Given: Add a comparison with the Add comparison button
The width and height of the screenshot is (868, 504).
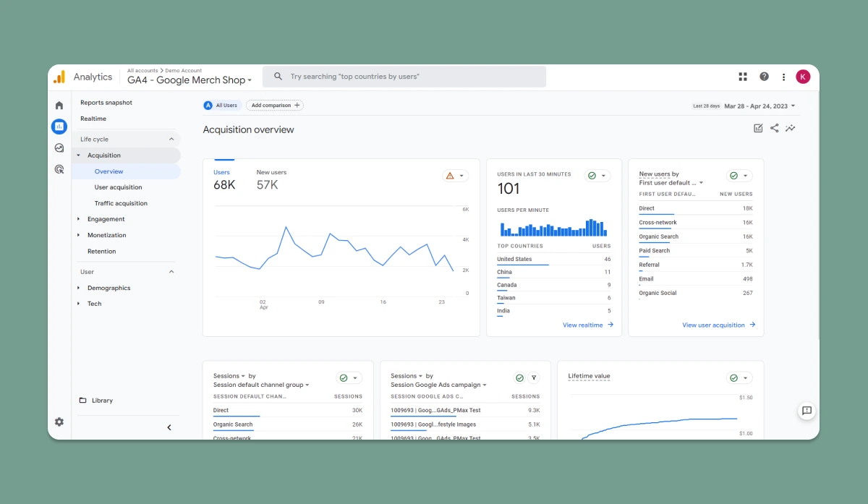Looking at the screenshot, I should coord(275,106).
